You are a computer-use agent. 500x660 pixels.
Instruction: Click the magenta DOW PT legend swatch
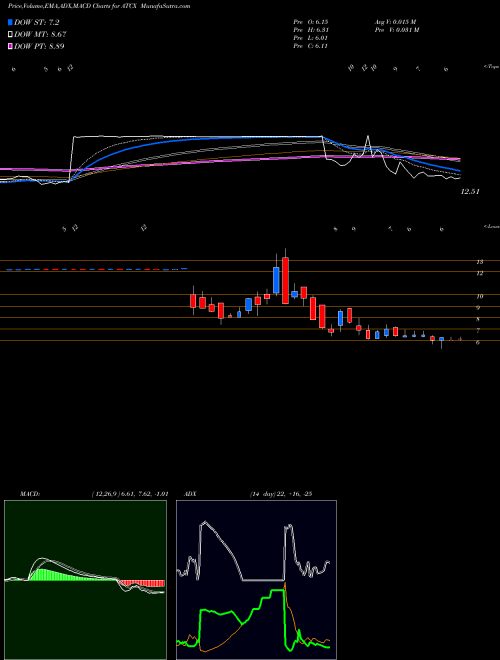click(x=10, y=46)
